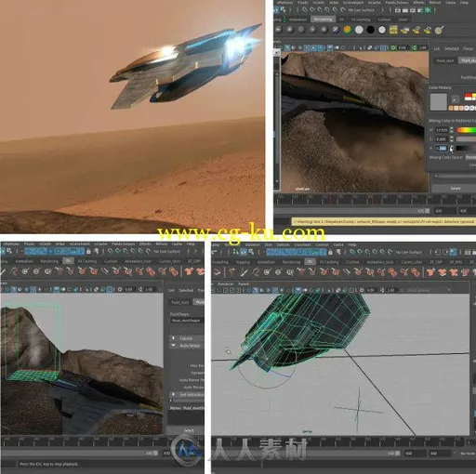This screenshot has height=474, width=476.
Task: Click highlighted V value field in color picker
Action: [x=442, y=149]
